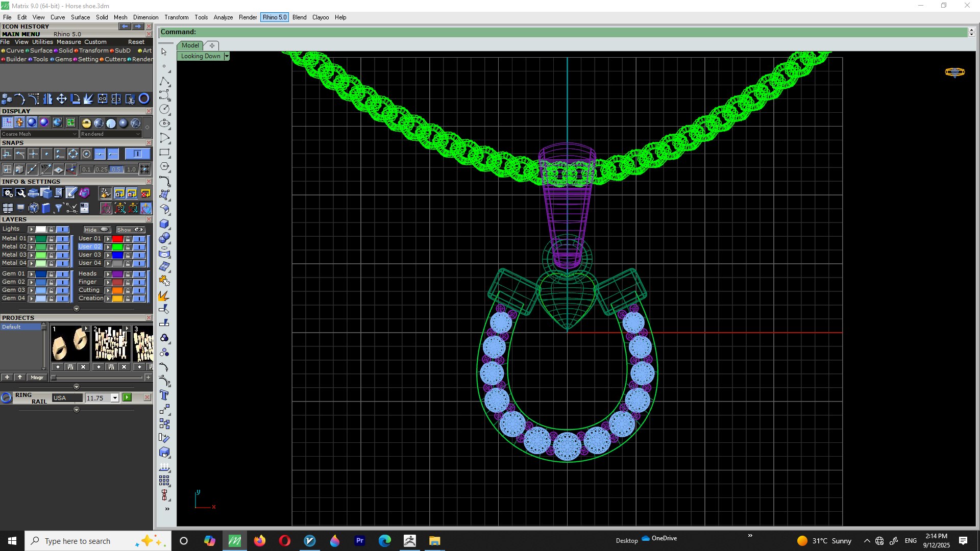
Task: Toggle lock on Metal 01 layer
Action: tap(51, 239)
